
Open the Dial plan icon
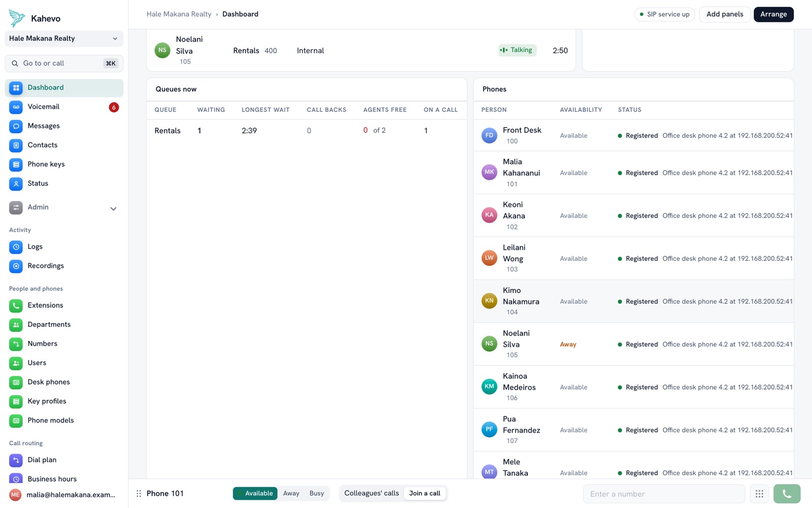pyautogui.click(x=16, y=460)
